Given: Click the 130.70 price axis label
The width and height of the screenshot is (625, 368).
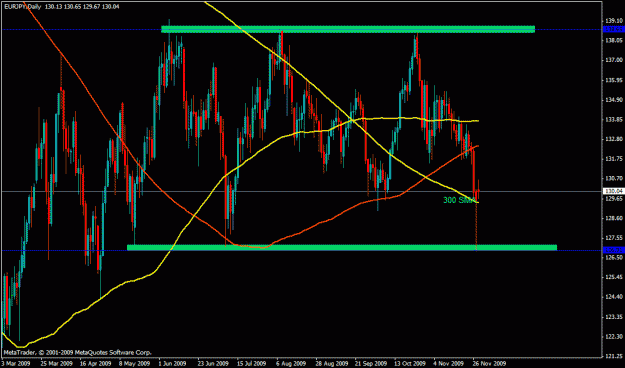Looking at the screenshot, I should [614, 178].
